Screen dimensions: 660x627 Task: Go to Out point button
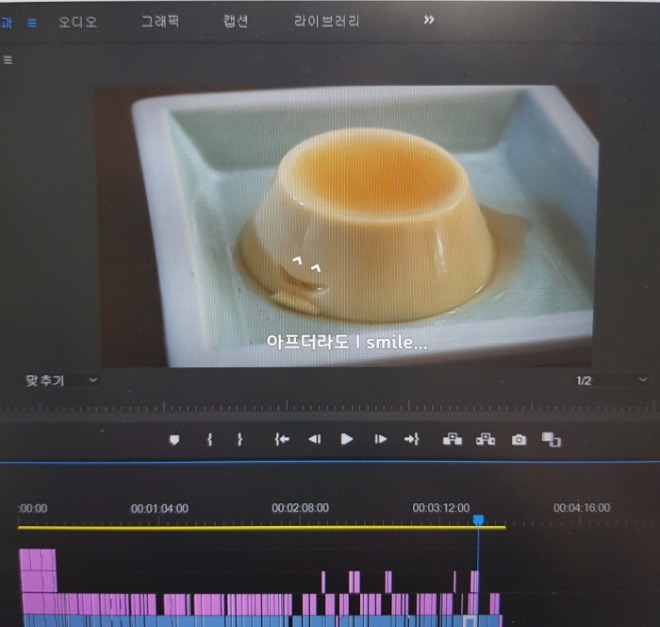411,439
